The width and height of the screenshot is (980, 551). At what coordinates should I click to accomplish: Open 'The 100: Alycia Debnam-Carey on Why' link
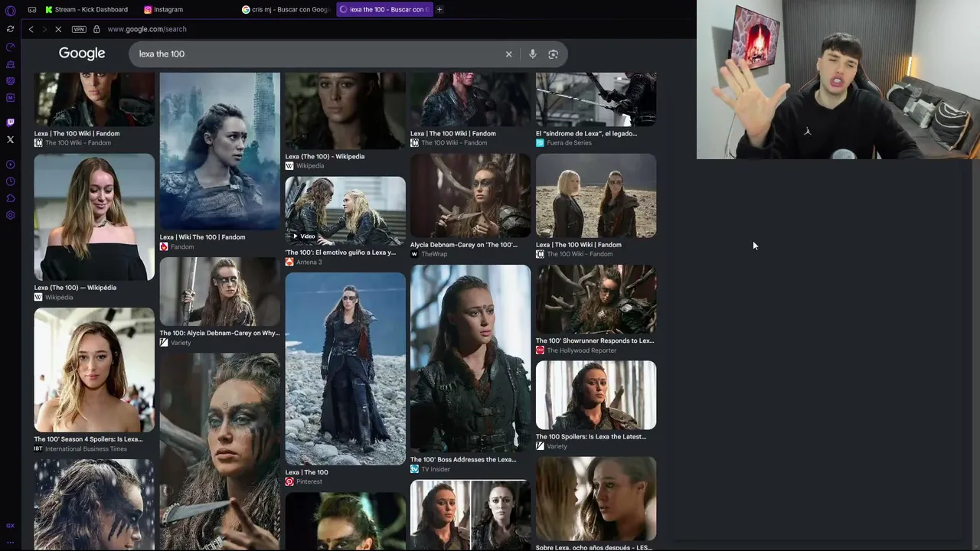click(x=219, y=333)
